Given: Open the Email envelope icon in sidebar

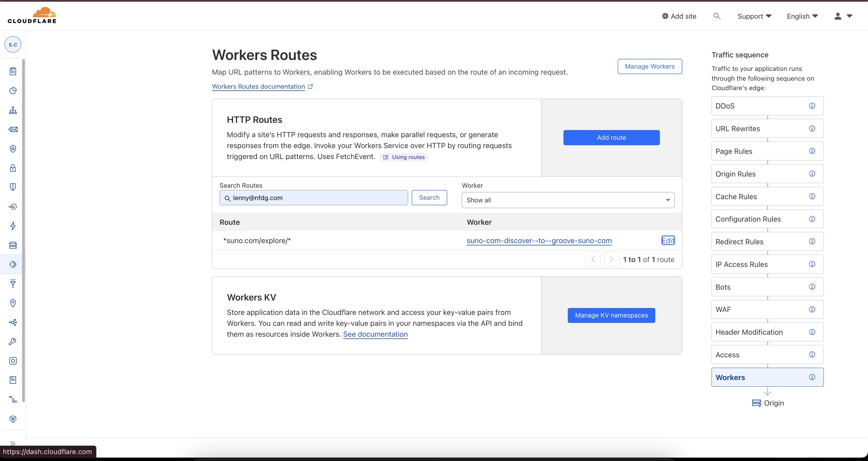Looking at the screenshot, I should pos(13,129).
